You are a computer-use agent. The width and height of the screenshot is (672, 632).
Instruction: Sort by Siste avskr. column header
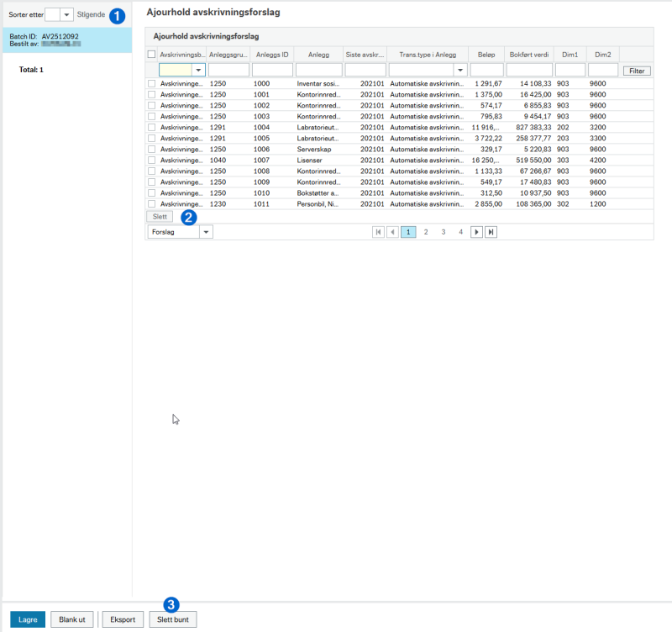tap(365, 55)
